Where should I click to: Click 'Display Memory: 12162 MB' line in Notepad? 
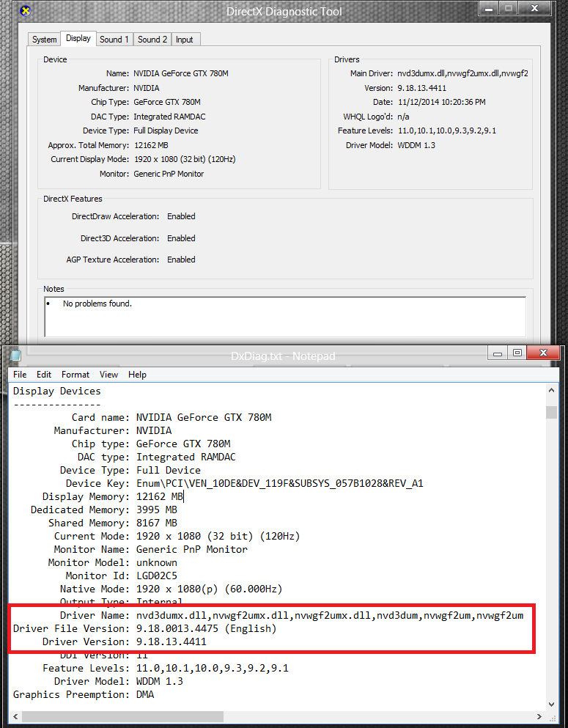click(x=113, y=497)
